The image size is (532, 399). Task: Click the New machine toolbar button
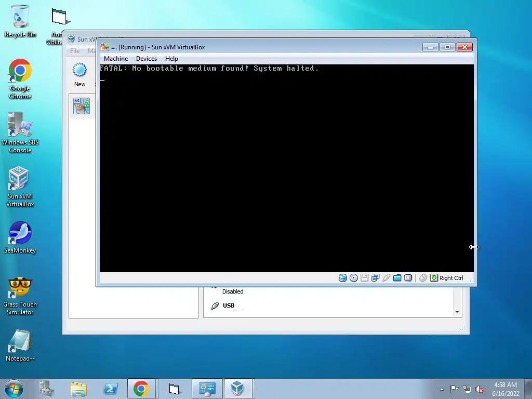click(x=79, y=75)
